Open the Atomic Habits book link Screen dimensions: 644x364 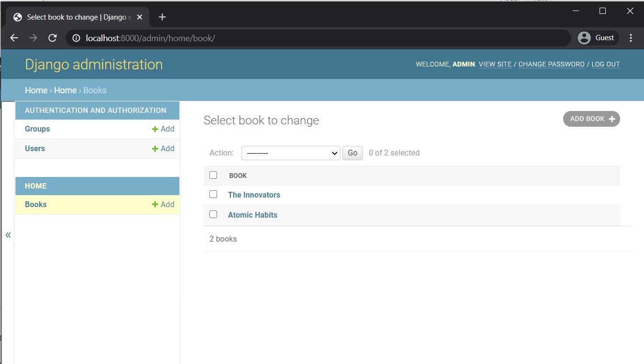[x=252, y=215]
